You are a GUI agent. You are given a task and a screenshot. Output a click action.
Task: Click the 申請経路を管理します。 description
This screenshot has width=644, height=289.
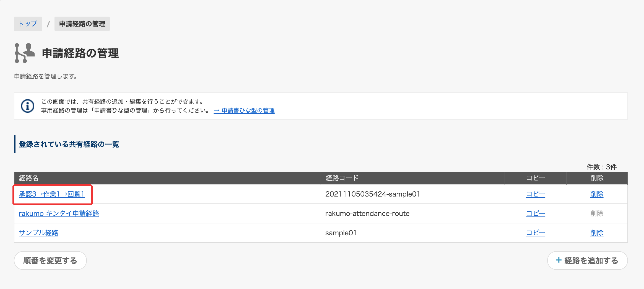46,76
